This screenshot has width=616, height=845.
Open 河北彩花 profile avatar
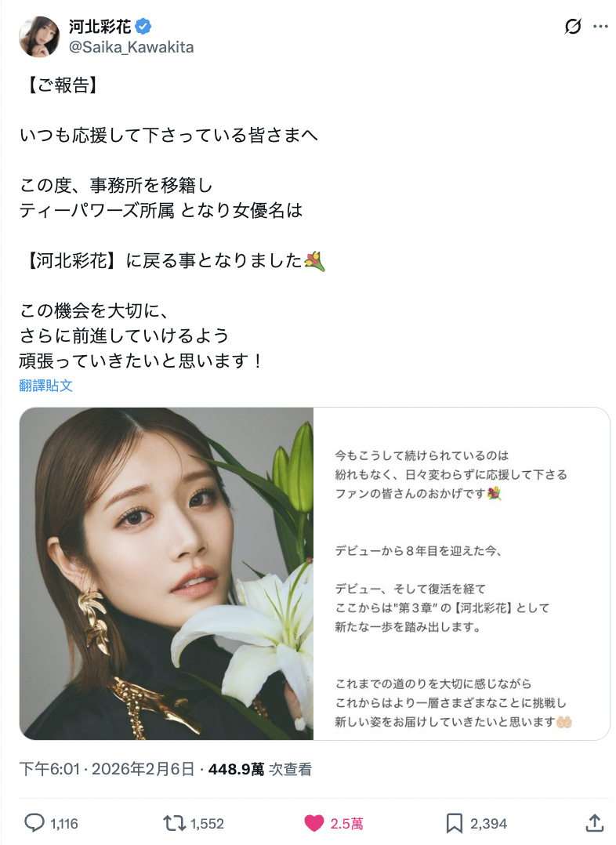click(x=39, y=36)
